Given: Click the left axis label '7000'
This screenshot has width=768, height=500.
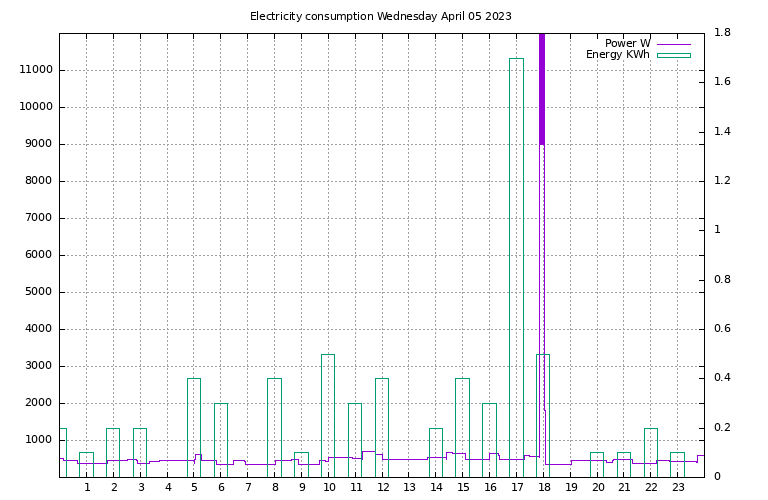Looking at the screenshot, I should click(x=38, y=217).
